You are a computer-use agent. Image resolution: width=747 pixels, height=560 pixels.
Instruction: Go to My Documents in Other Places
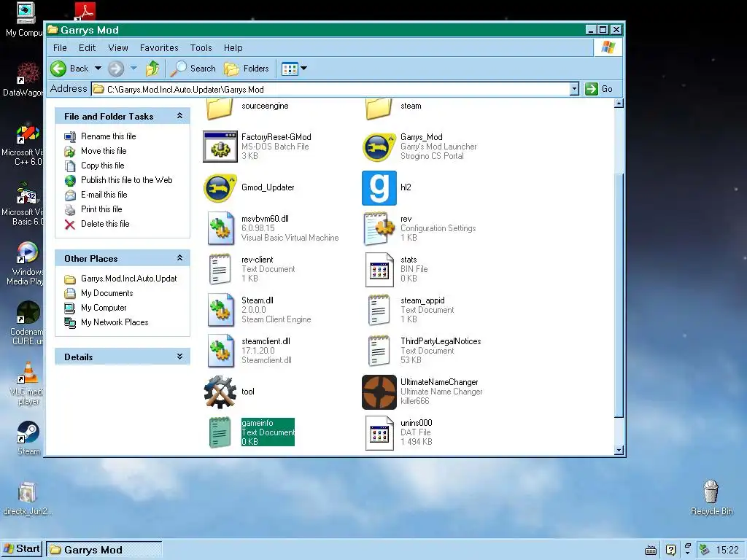click(107, 293)
